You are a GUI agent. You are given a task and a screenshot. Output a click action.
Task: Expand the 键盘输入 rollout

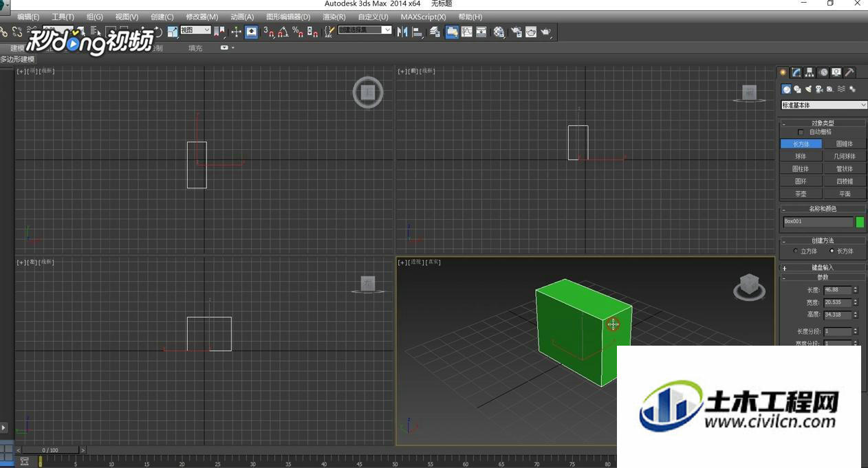point(823,267)
